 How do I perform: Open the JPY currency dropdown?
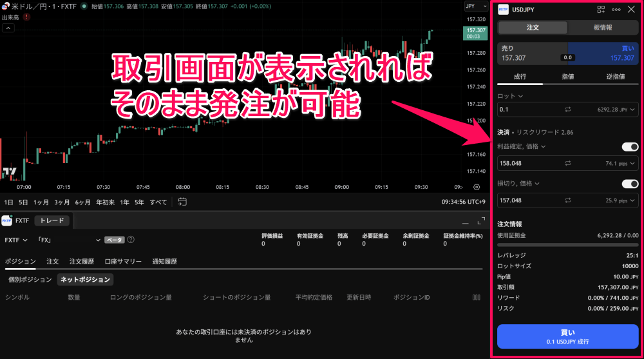[x=476, y=6]
